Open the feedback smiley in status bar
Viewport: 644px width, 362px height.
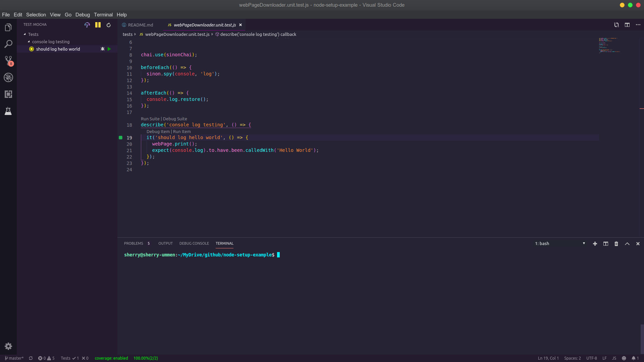tap(624, 358)
